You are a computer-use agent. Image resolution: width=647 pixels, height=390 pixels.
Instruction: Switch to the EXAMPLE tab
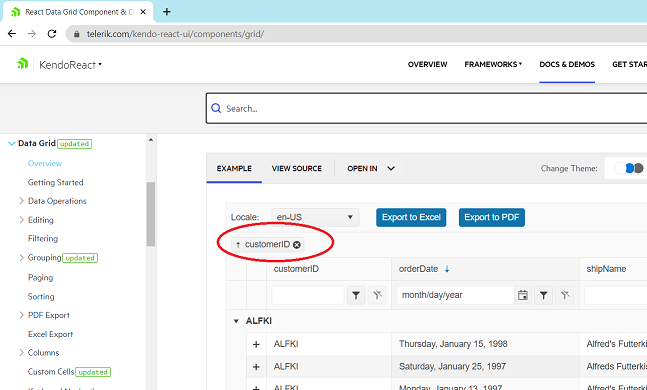click(234, 168)
